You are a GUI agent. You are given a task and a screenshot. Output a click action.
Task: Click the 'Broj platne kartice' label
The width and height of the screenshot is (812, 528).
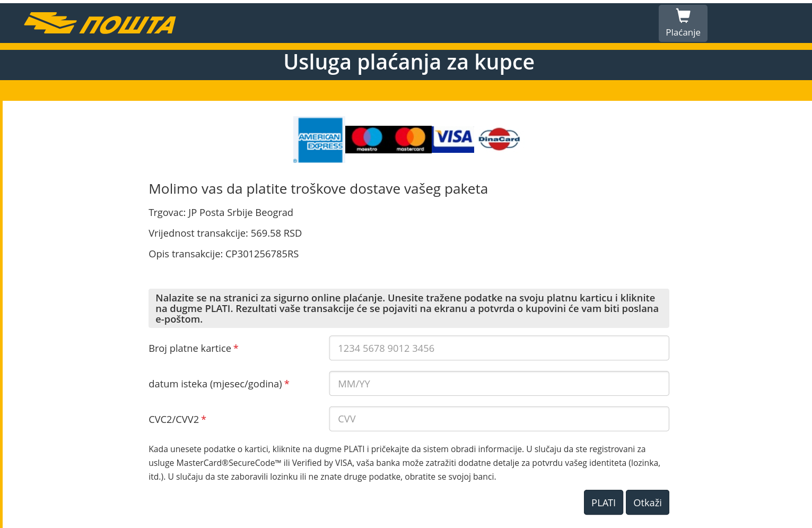pyautogui.click(x=190, y=349)
